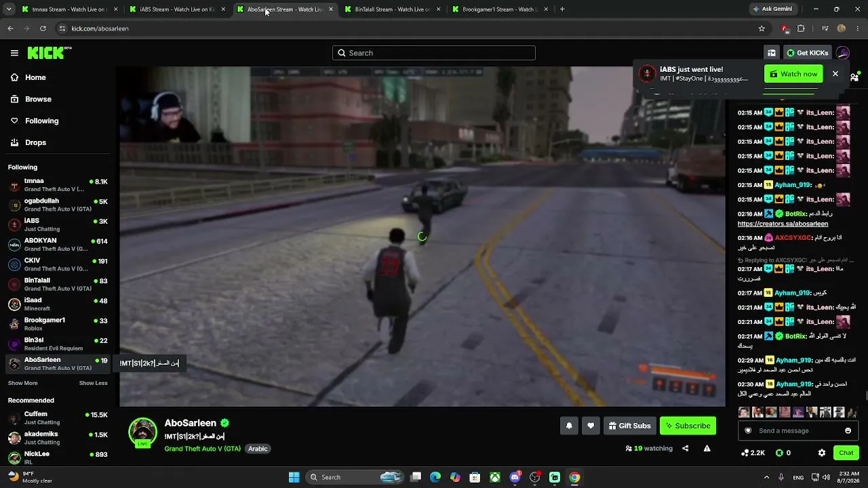
Task: Open CKIV channel from sidebar
Action: click(x=58, y=264)
